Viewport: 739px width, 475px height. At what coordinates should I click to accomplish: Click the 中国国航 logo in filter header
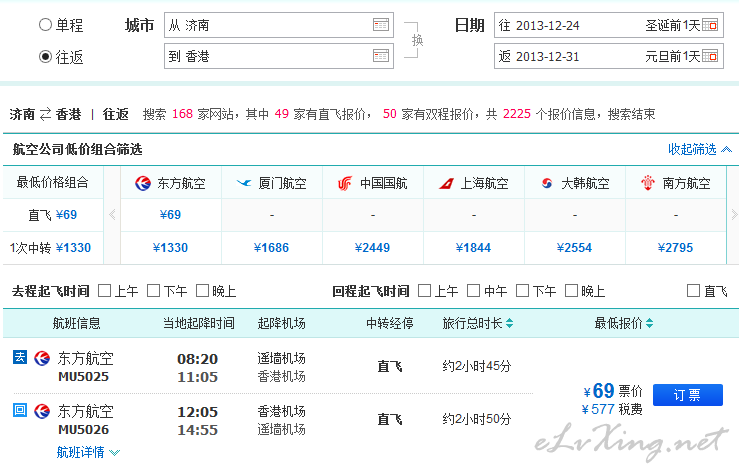point(345,183)
